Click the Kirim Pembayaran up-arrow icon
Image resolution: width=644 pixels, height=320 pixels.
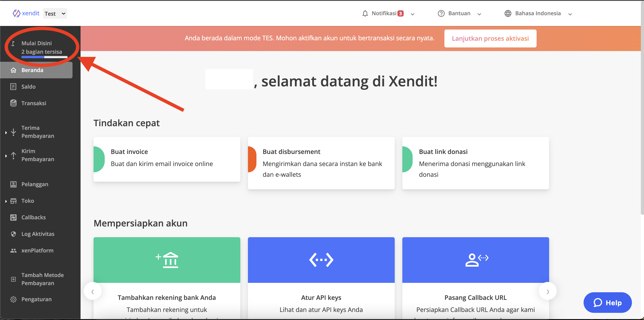pos(13,155)
